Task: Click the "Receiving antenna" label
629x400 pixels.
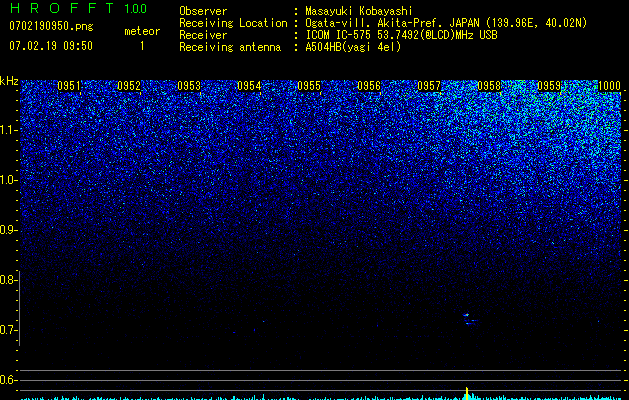Action: point(230,47)
